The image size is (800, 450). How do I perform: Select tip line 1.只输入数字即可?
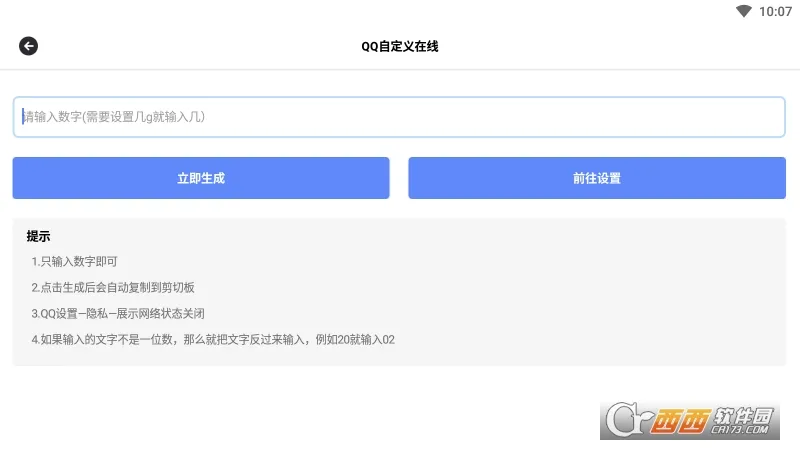click(74, 262)
